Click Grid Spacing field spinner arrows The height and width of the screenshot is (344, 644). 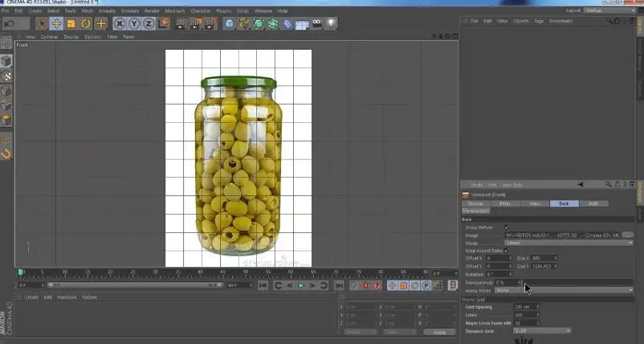538,307
